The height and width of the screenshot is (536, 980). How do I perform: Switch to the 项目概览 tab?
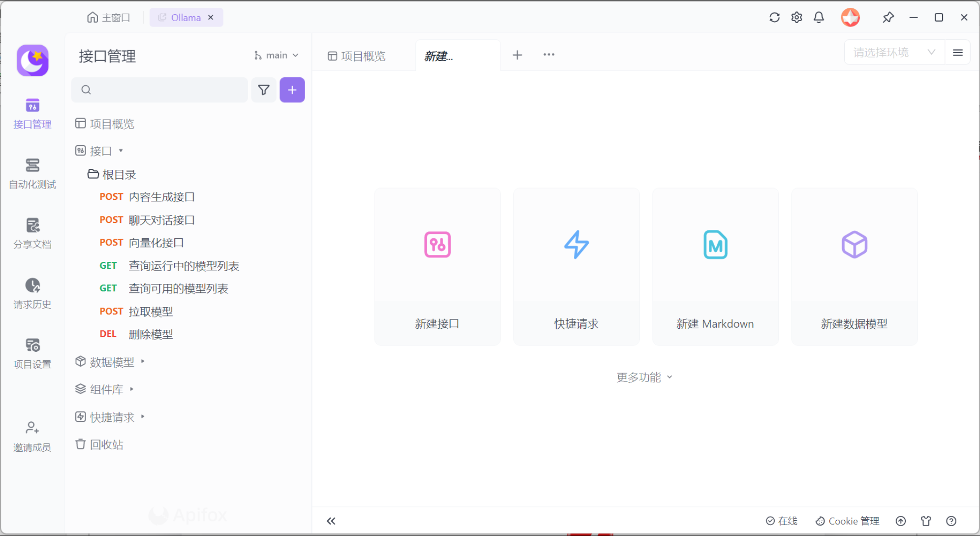[x=357, y=56]
